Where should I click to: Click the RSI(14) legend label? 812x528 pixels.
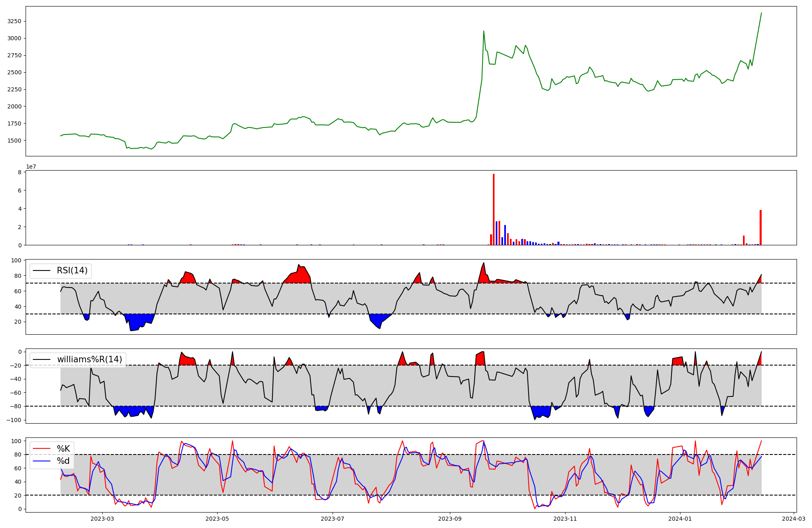click(x=72, y=270)
